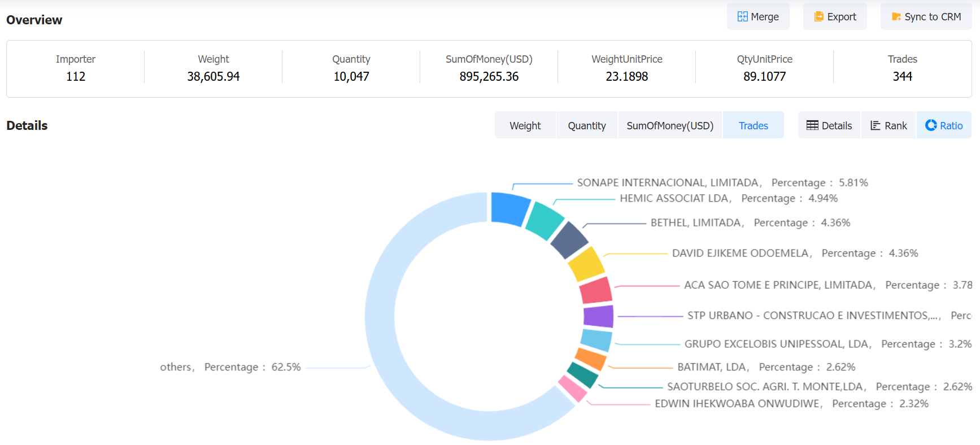This screenshot has width=980, height=445.
Task: Show the Ratio view label
Action: tap(951, 125)
